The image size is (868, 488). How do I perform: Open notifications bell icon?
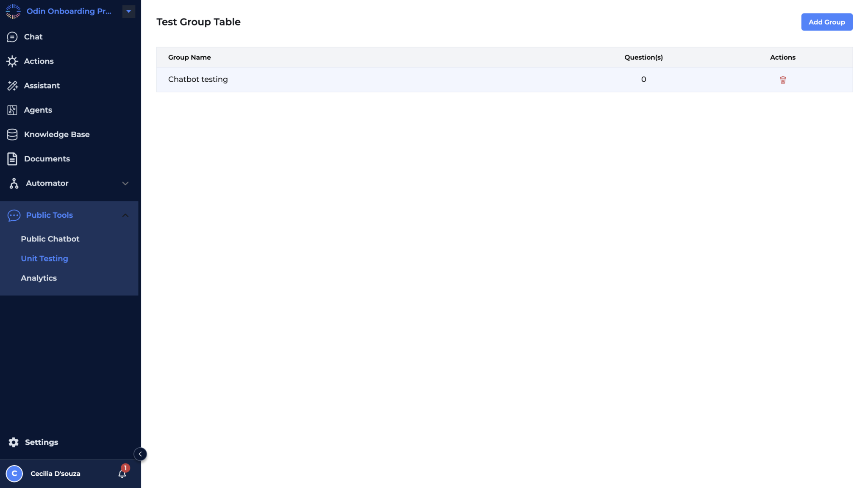122,474
